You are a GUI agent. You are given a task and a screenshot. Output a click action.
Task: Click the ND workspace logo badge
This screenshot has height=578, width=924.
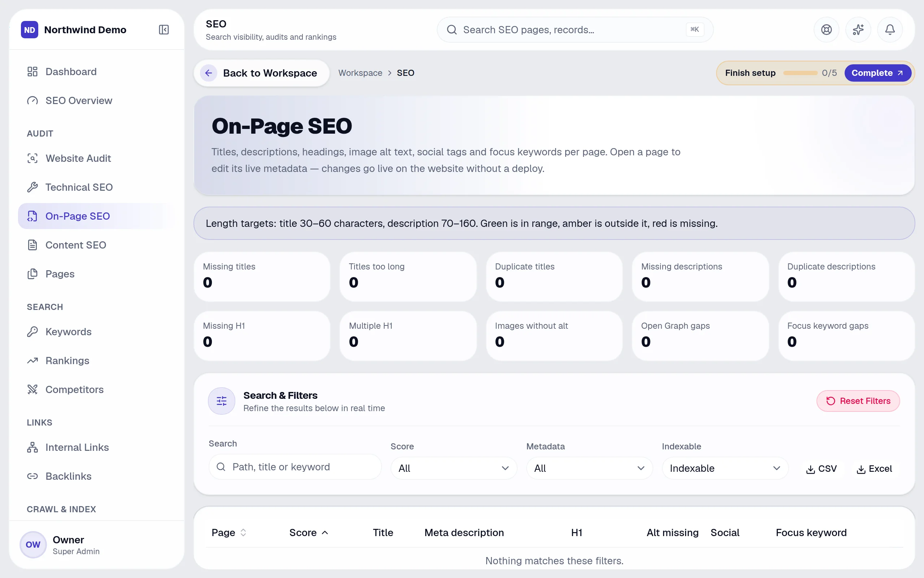tap(29, 29)
